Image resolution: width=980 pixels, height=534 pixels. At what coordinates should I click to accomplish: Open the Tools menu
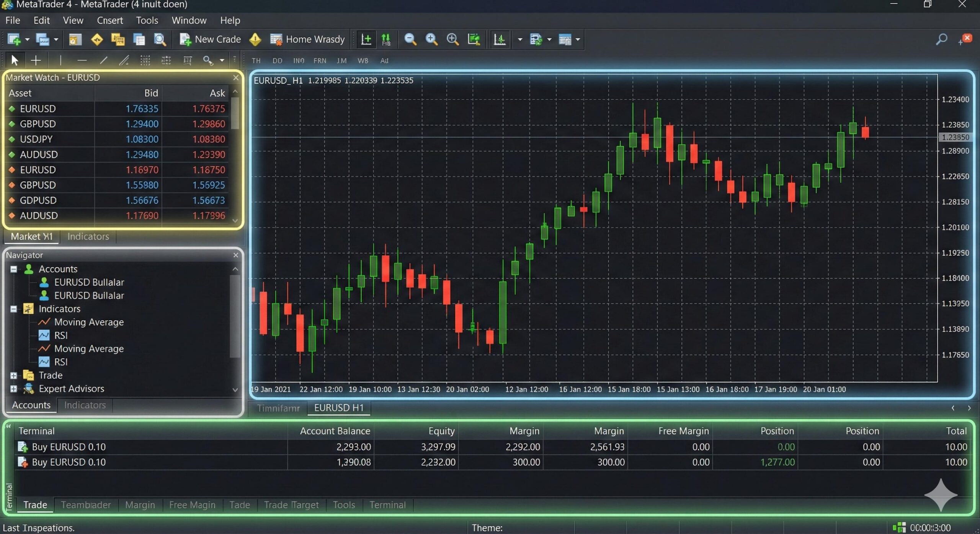click(147, 20)
